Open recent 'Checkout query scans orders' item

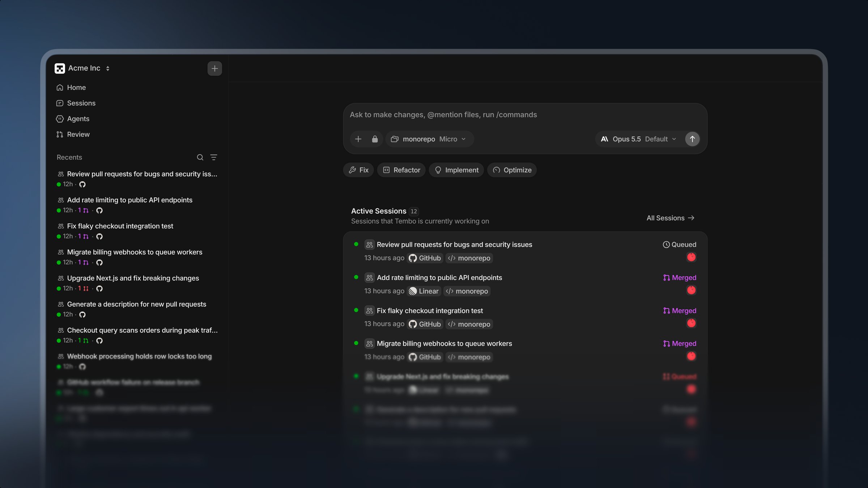137,335
